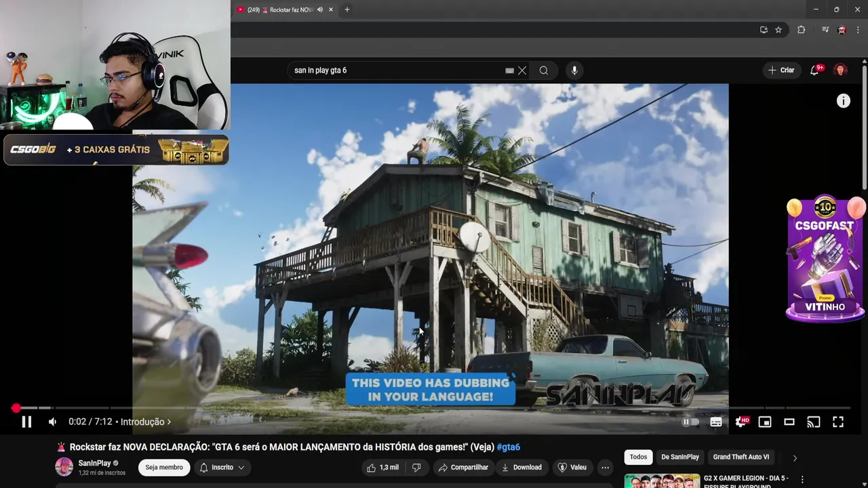Open more actions ellipsis below video
Screen dimensions: 868x488
pos(605,467)
